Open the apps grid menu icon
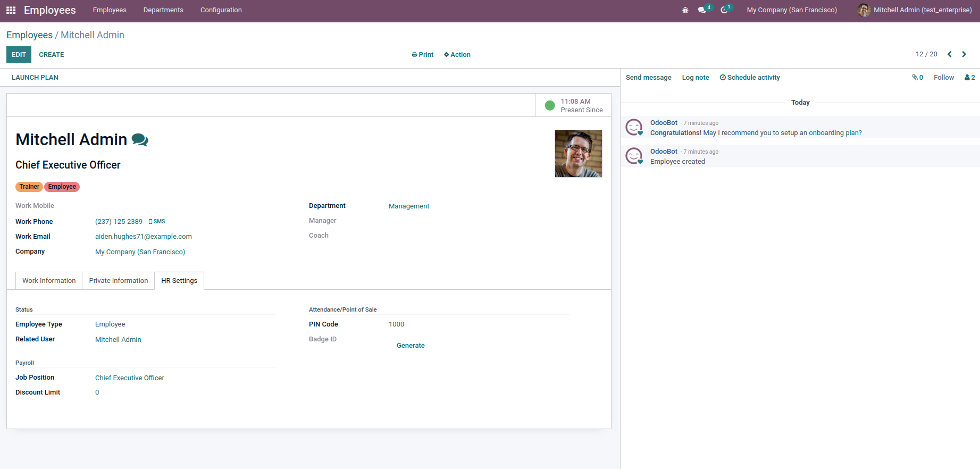Viewport: 980px width, 469px height. [x=11, y=10]
